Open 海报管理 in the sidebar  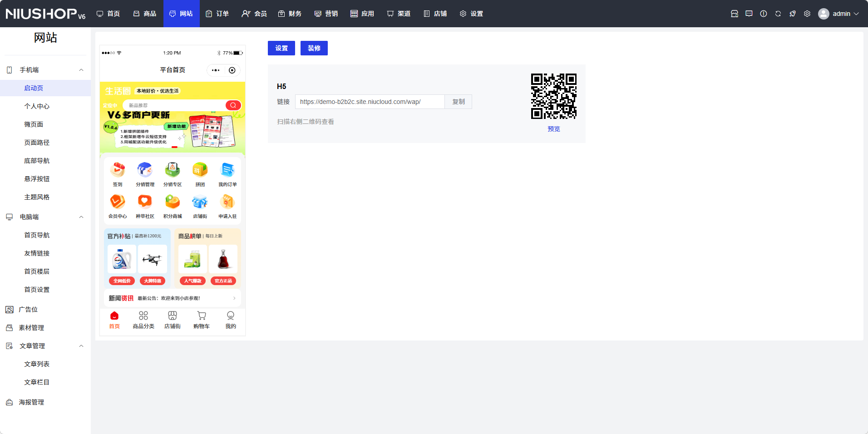click(45, 402)
